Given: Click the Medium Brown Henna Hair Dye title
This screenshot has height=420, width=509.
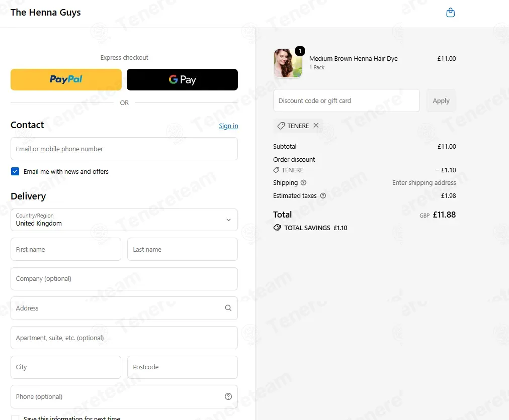Looking at the screenshot, I should [x=353, y=59].
